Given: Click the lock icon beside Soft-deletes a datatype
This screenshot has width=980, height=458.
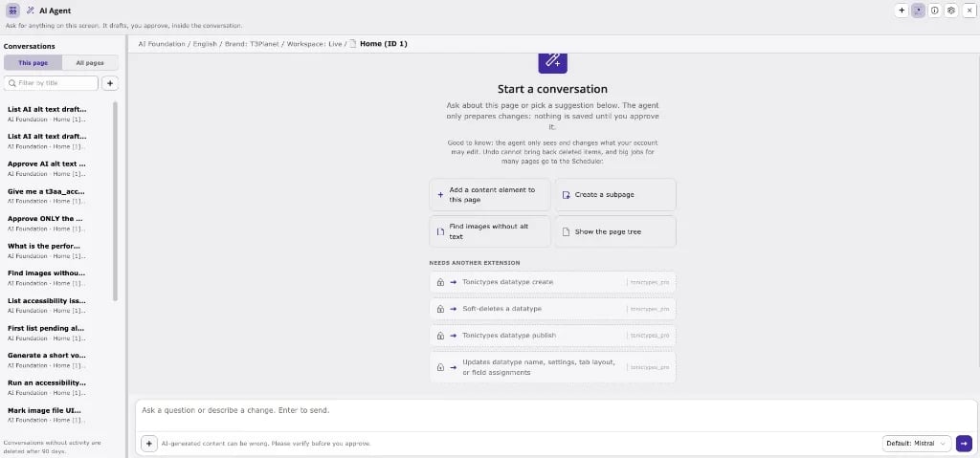Looking at the screenshot, I should (x=440, y=309).
